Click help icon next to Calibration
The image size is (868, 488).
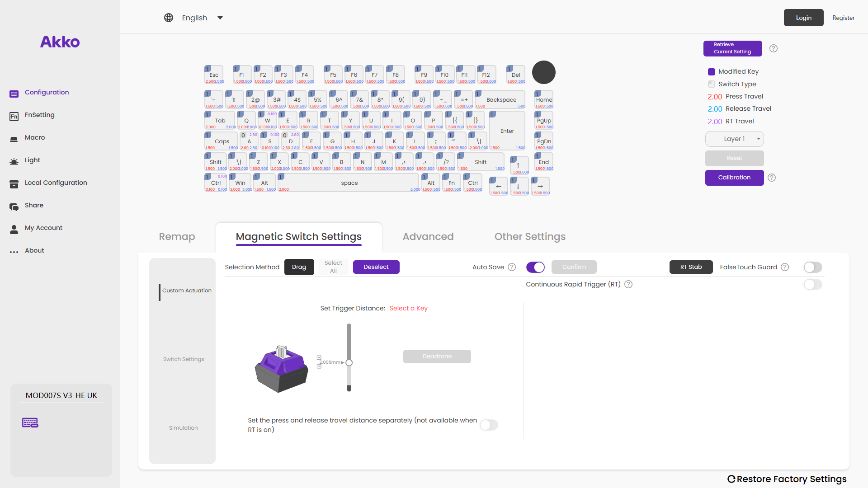point(772,178)
